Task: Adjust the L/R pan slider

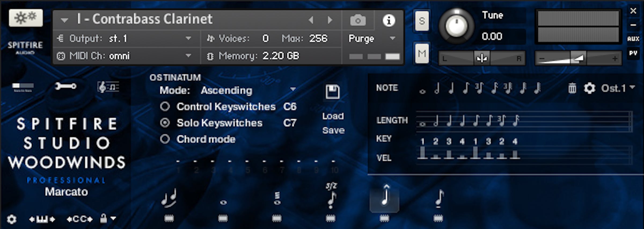Action: pos(482,58)
